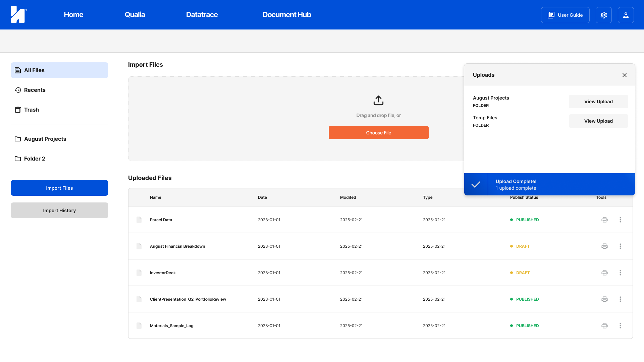Click the blue Import Files button
Screen dimensions: 644x362
click(59, 188)
